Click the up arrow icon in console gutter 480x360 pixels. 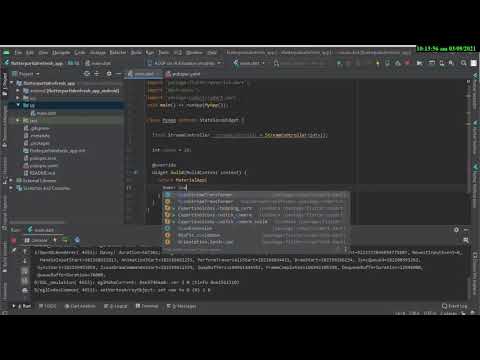(x=25, y=252)
